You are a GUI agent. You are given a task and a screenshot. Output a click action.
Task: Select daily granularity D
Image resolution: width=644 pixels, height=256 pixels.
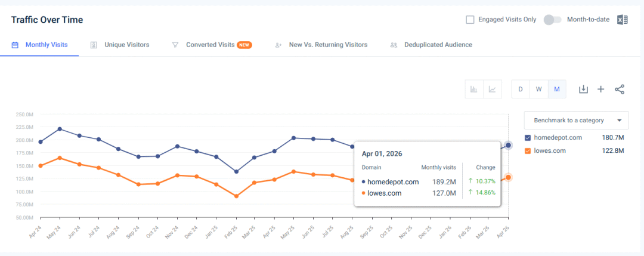click(521, 89)
